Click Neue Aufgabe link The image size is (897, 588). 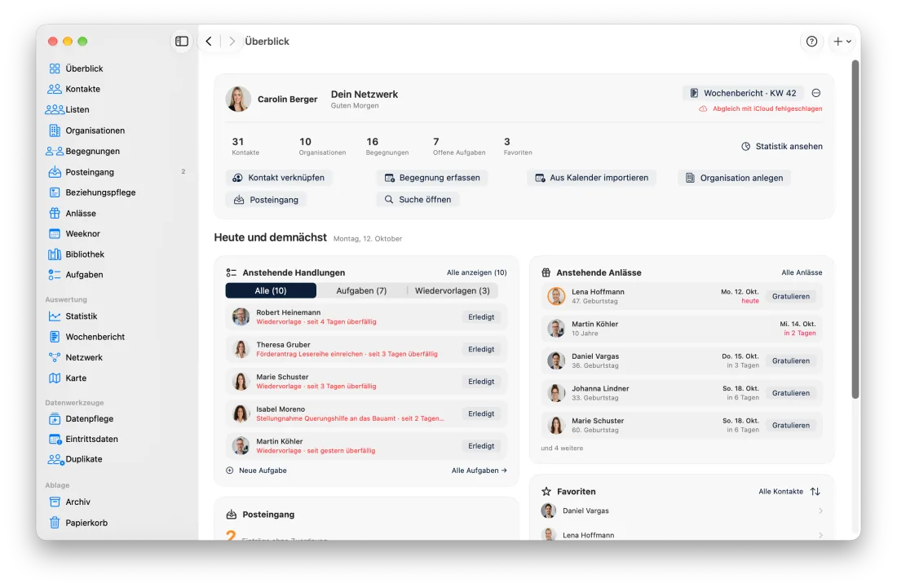[x=256, y=471]
